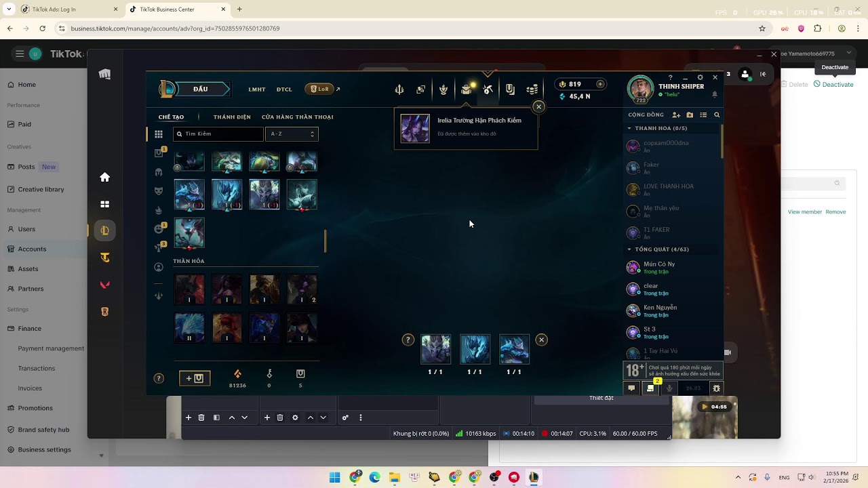Select the first skin shard in reroll slots
This screenshot has height=488, width=868.
(x=435, y=349)
